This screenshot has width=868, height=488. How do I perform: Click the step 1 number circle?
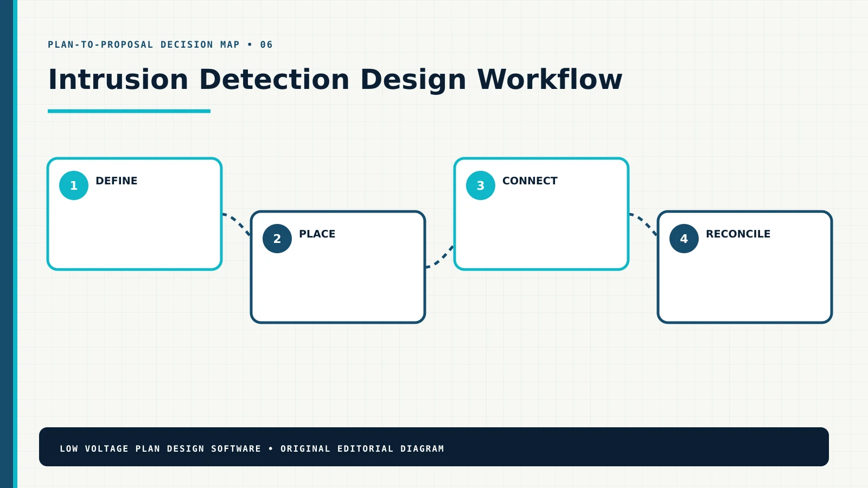[x=74, y=185]
